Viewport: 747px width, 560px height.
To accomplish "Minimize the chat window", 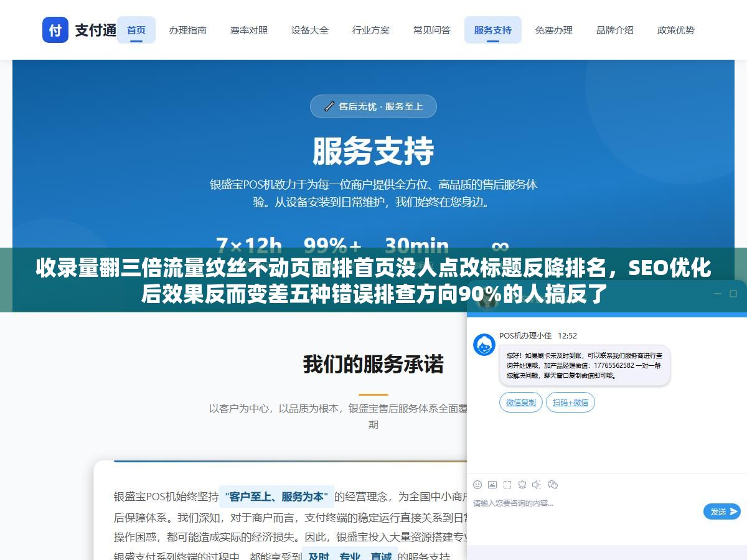I will [x=717, y=294].
